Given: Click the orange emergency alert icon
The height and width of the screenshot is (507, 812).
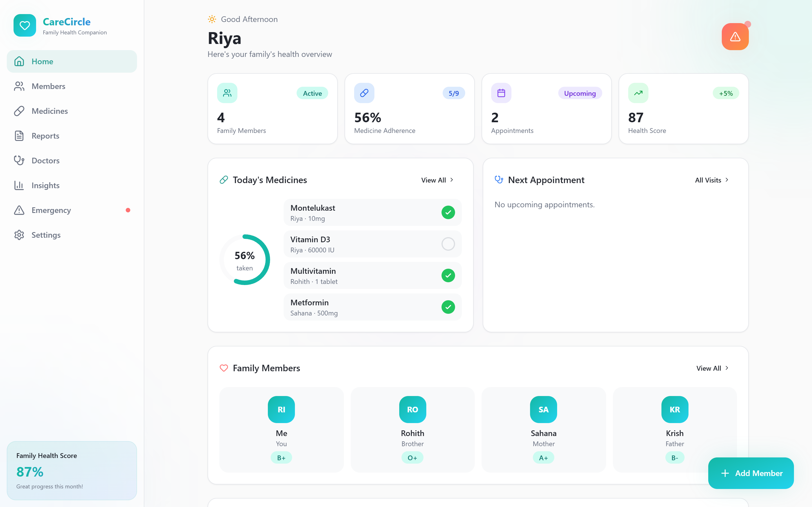Looking at the screenshot, I should 735,37.
